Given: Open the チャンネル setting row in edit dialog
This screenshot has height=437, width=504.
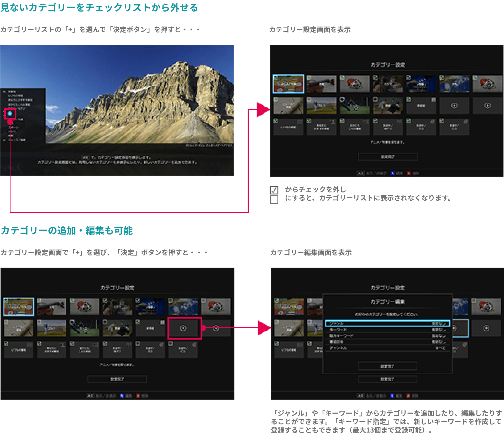Looking at the screenshot, I should (x=387, y=348).
